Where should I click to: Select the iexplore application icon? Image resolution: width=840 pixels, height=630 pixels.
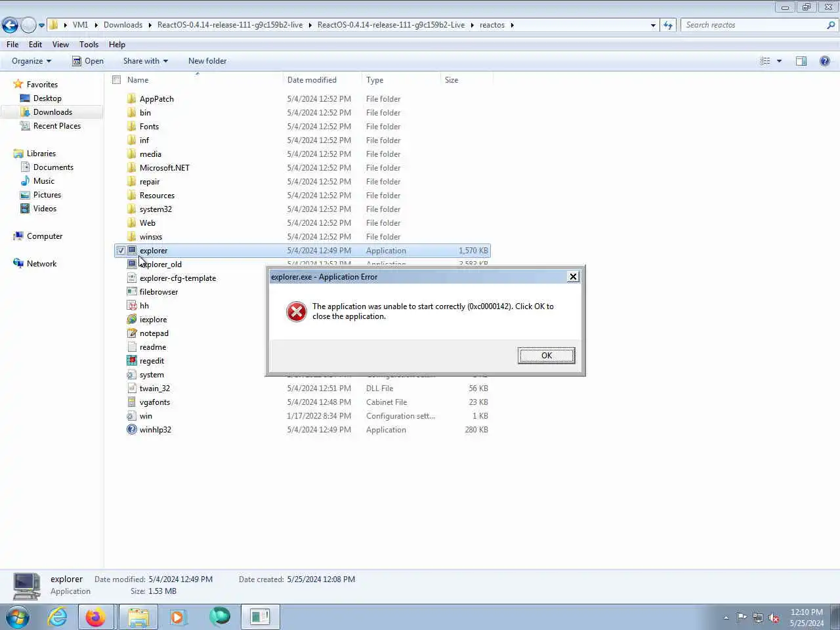tap(131, 320)
